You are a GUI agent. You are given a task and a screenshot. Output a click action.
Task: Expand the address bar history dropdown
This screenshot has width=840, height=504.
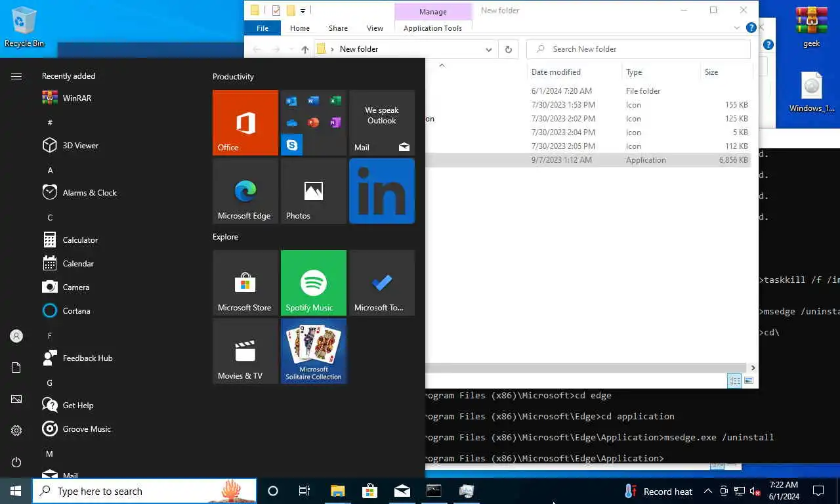489,49
